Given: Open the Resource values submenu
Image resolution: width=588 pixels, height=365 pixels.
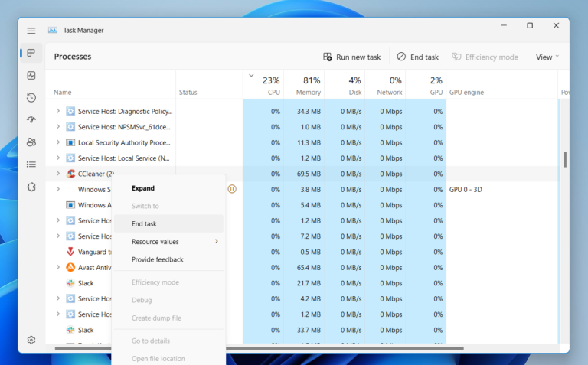Looking at the screenshot, I should [x=168, y=242].
